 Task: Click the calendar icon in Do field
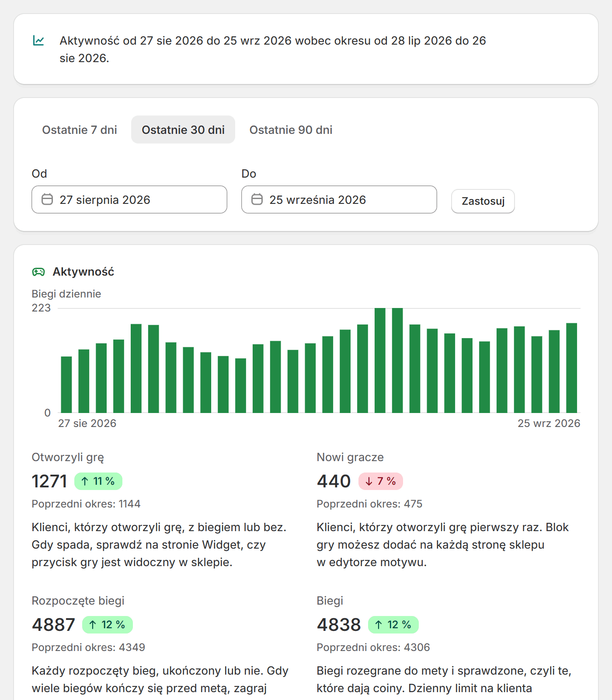[257, 199]
